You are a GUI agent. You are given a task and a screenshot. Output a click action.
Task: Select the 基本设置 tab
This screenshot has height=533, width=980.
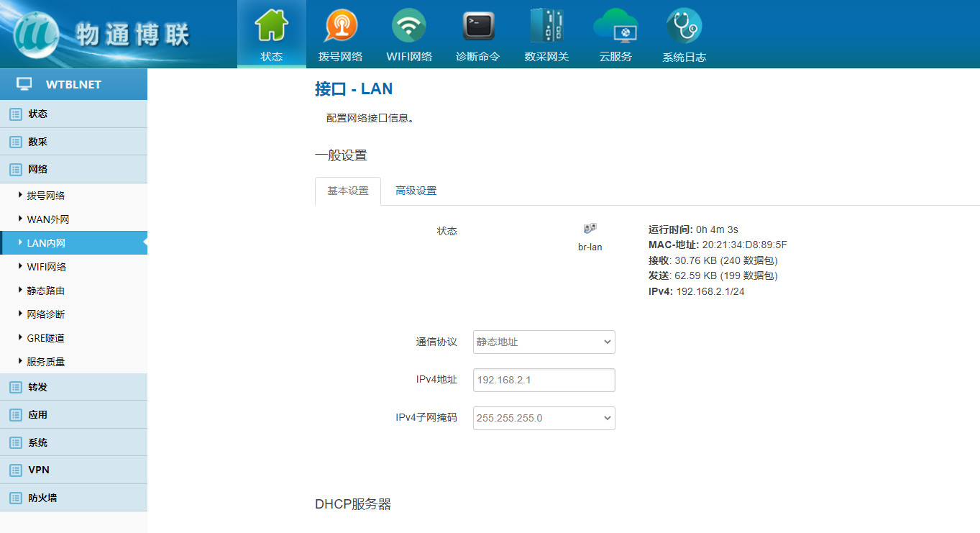tap(348, 191)
